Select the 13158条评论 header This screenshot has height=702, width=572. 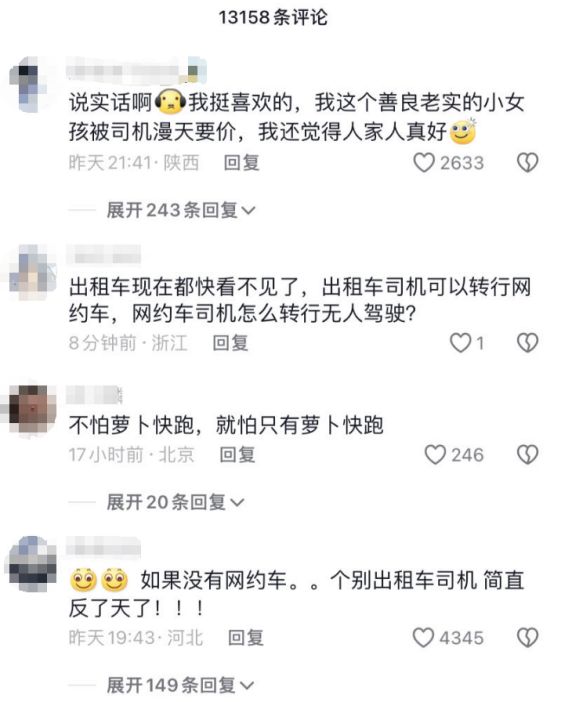273,17
